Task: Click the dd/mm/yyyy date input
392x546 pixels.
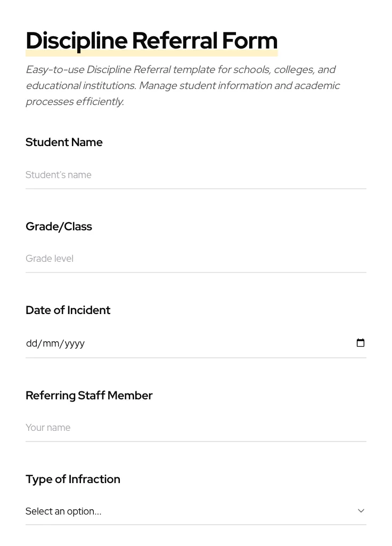Action: (x=160, y=343)
